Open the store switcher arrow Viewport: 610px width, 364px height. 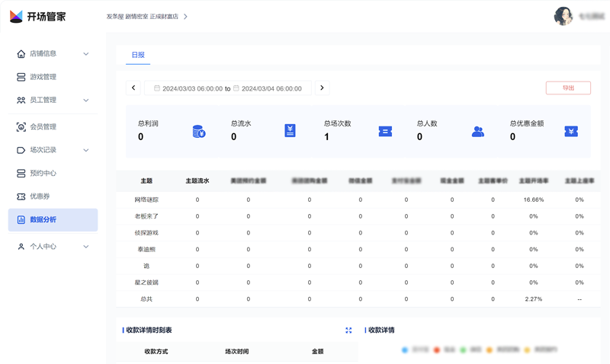[x=185, y=16]
